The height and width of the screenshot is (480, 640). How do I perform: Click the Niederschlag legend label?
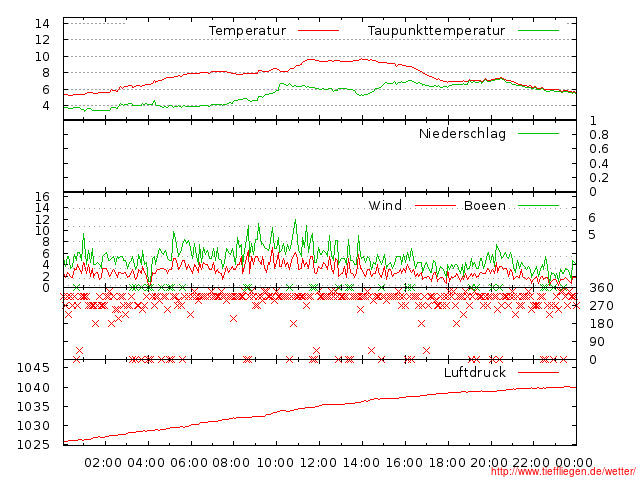(x=462, y=133)
